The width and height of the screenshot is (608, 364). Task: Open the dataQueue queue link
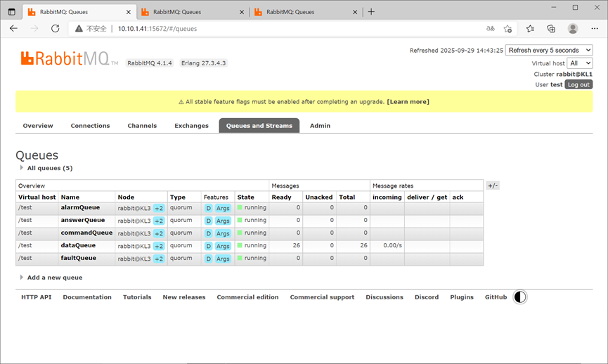click(x=78, y=245)
